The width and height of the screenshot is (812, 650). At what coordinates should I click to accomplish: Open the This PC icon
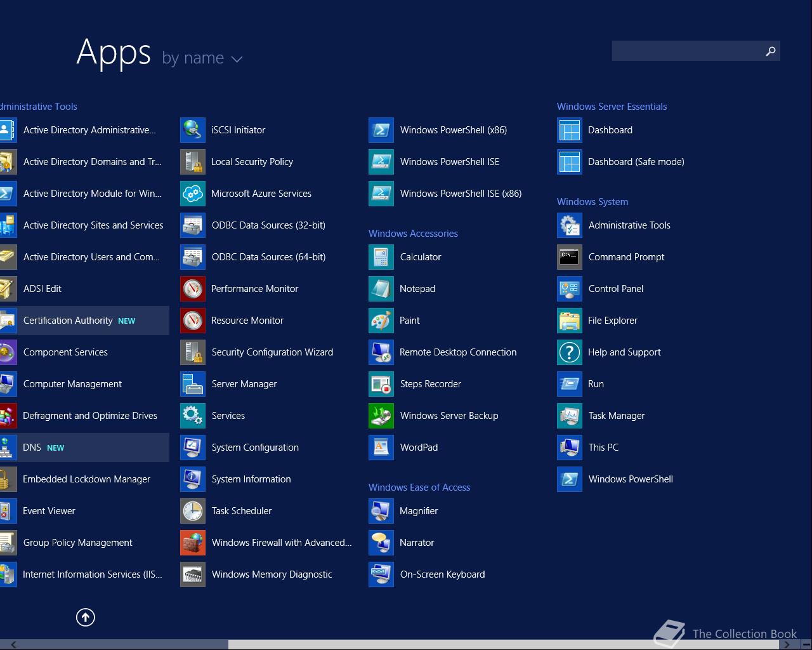click(x=570, y=448)
